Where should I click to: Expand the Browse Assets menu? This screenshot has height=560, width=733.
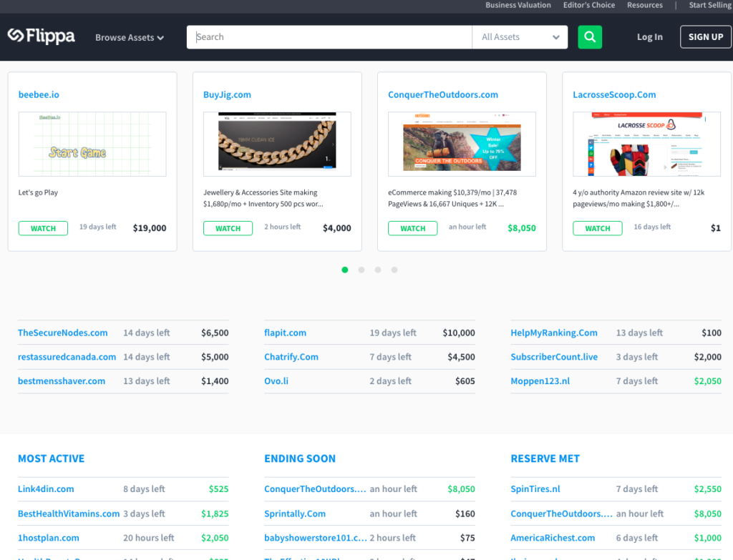[130, 38]
